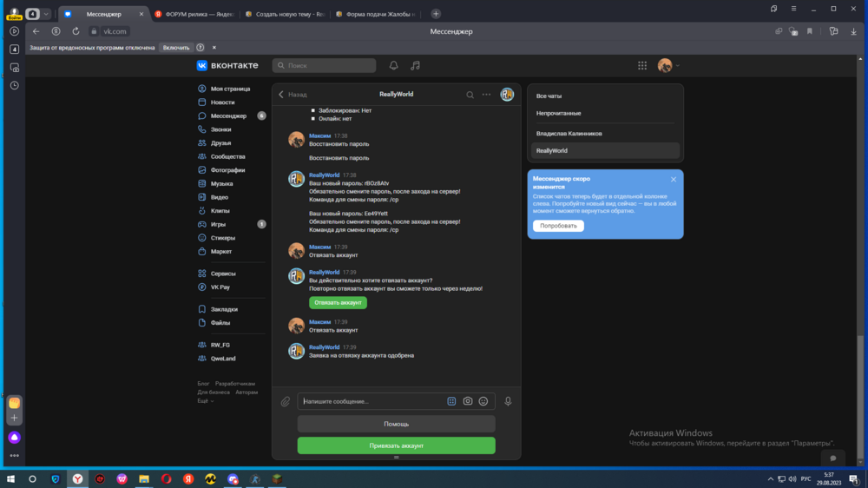Dismiss the malware protection bar
This screenshot has height=488, width=868.
(214, 48)
